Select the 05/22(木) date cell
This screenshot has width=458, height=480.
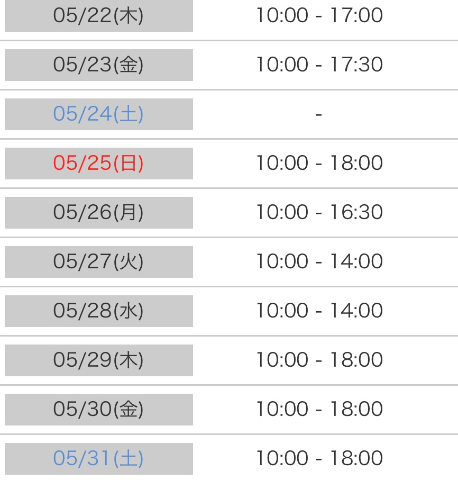pyautogui.click(x=99, y=16)
